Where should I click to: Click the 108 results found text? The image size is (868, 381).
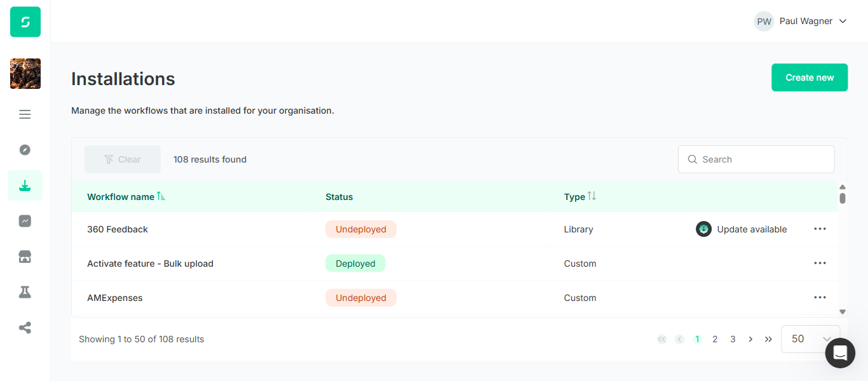(210, 159)
